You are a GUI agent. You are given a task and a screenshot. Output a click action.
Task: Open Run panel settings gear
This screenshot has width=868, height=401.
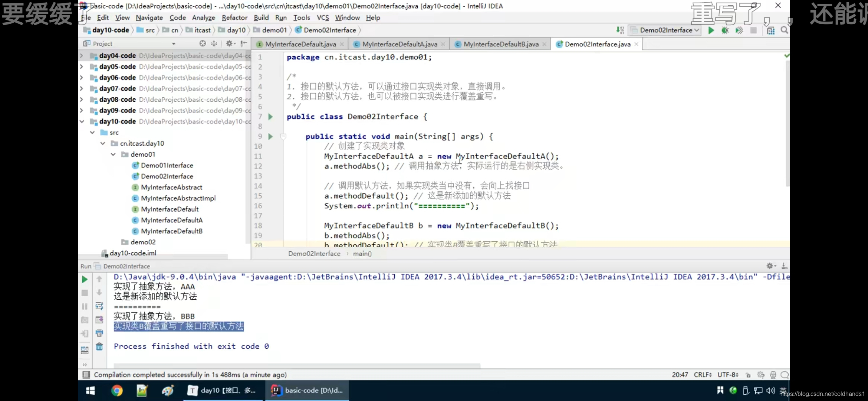click(x=771, y=266)
